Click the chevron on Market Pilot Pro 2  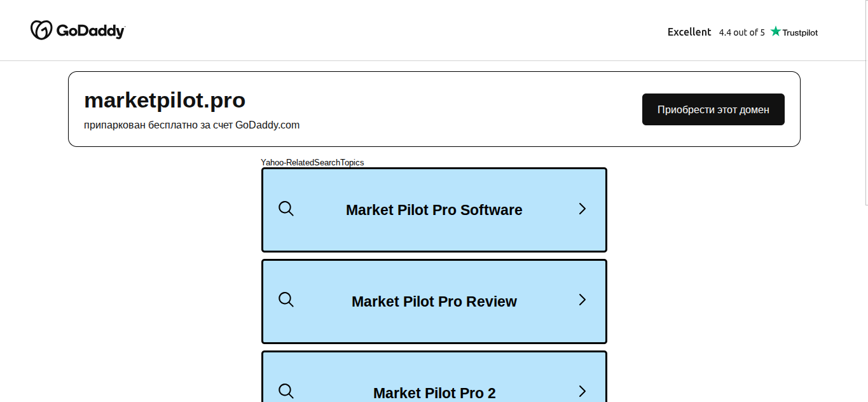582,391
